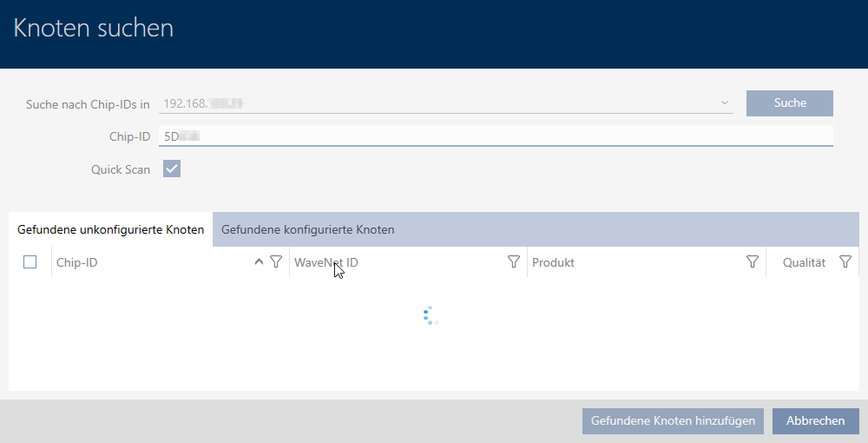This screenshot has height=443, width=868.
Task: Click the loading spinner in results area
Action: pos(431,316)
